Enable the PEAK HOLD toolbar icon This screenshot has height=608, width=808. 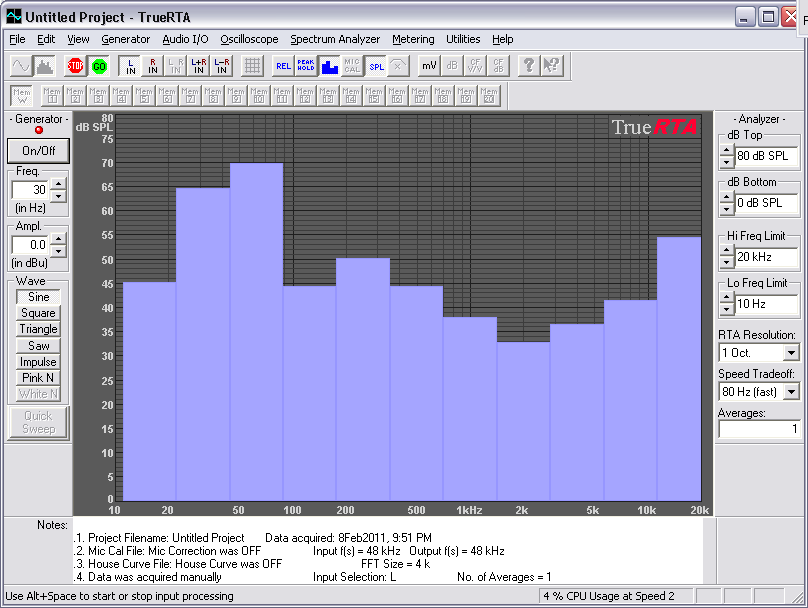(306, 66)
